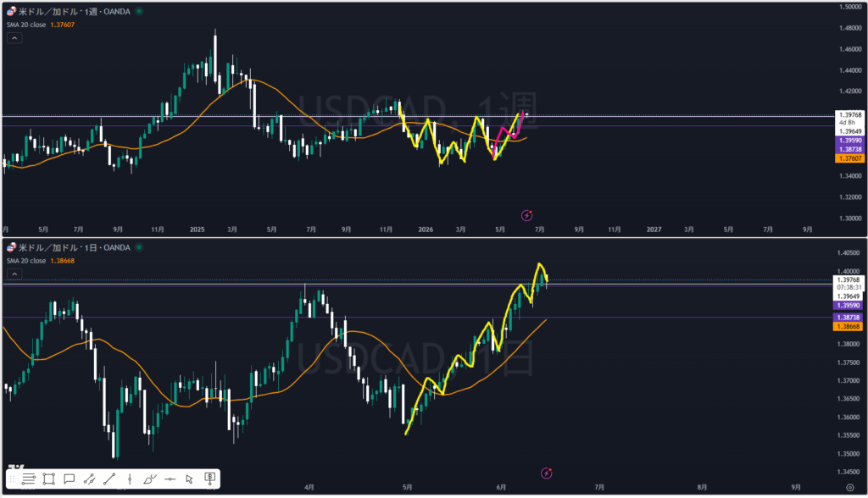Click the green market status dot on weekly chart
Image resolution: width=868 pixels, height=498 pixels.
click(139, 11)
